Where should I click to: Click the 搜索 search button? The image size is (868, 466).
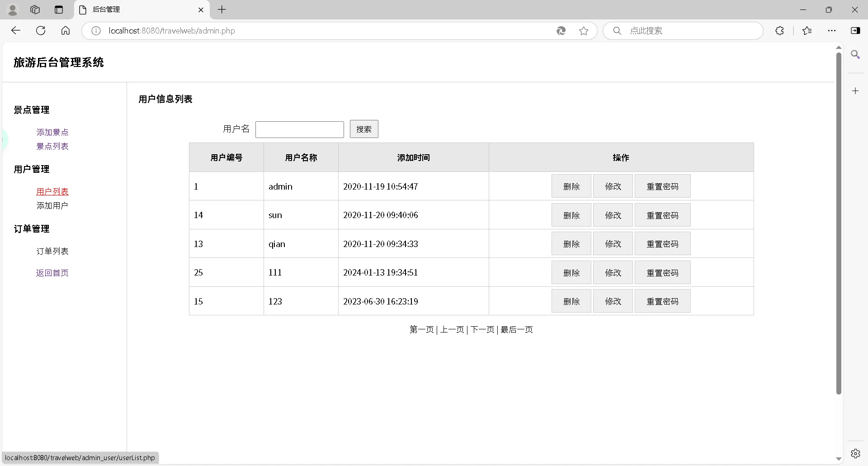pyautogui.click(x=364, y=129)
